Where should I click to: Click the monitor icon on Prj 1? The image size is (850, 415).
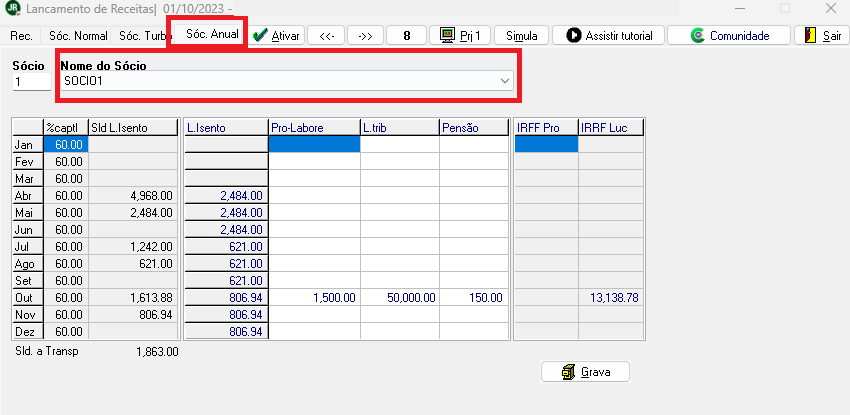click(x=449, y=35)
